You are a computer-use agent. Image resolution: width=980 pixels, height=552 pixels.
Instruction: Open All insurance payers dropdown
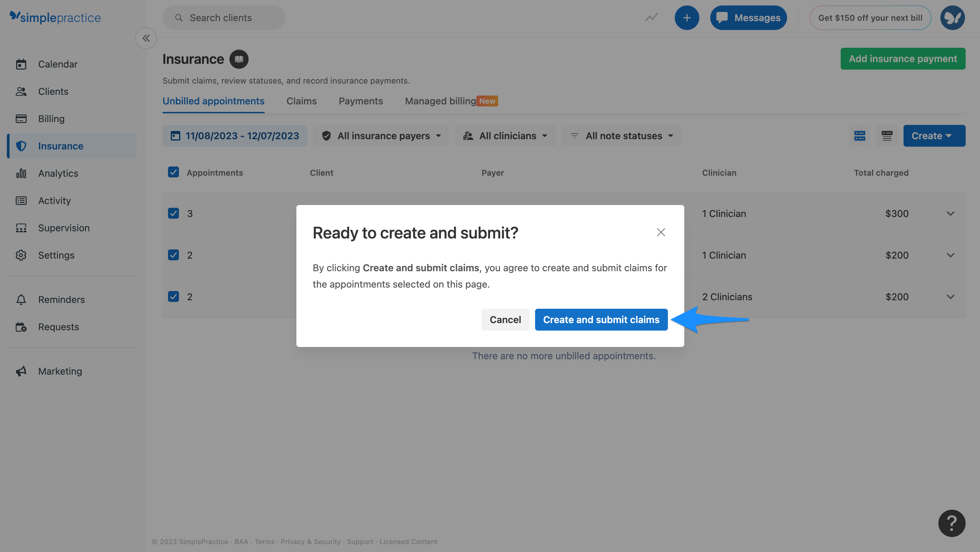(381, 136)
